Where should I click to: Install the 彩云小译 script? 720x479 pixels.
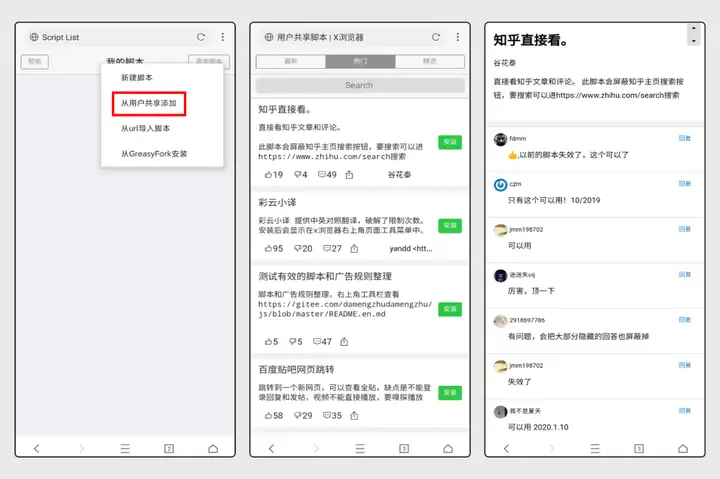point(450,226)
